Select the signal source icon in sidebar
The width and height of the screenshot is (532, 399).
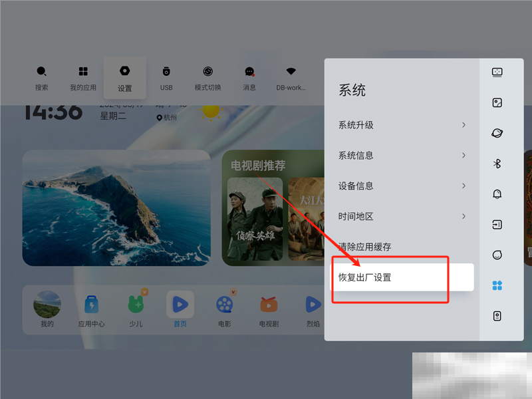point(497,225)
